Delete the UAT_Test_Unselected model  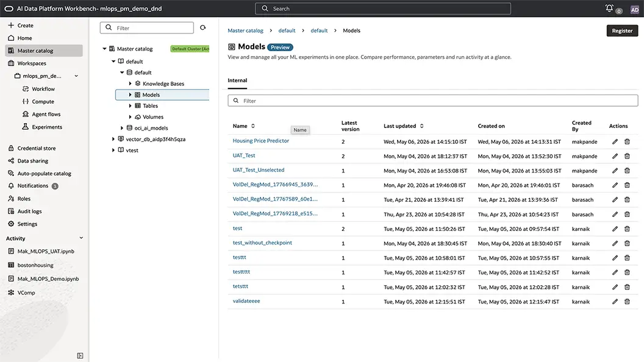point(627,170)
